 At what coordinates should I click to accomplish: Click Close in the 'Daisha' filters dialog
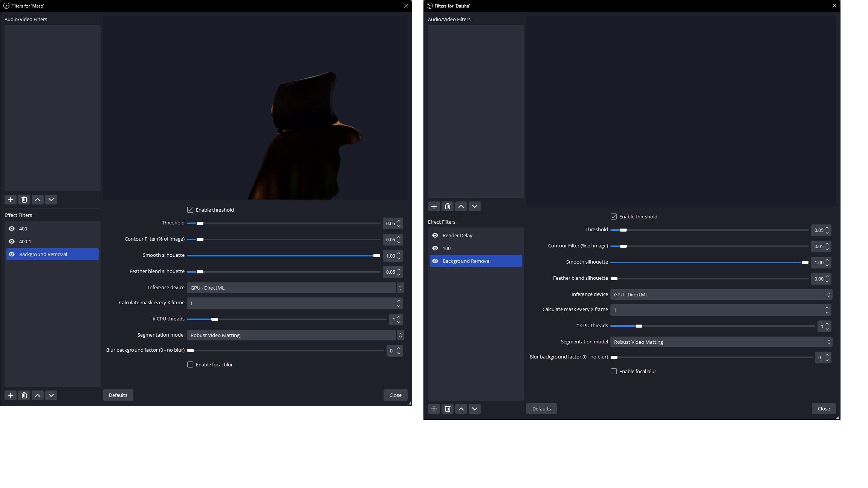824,409
